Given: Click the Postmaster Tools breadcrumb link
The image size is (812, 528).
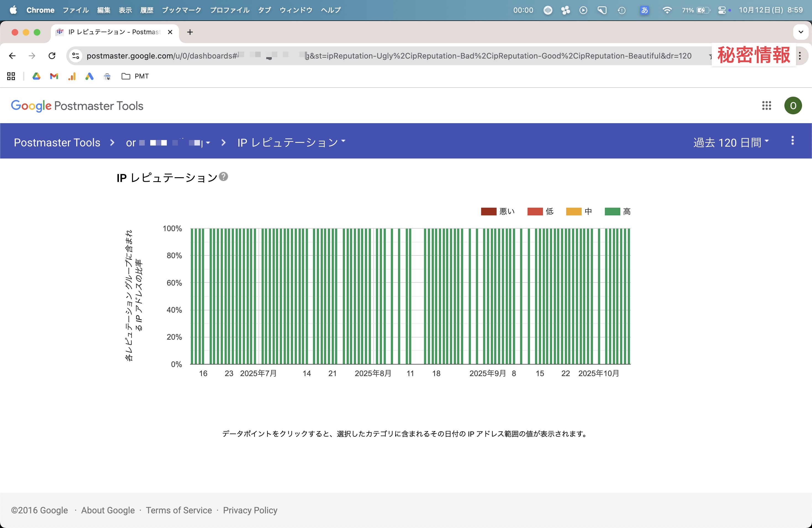Looking at the screenshot, I should (x=57, y=142).
